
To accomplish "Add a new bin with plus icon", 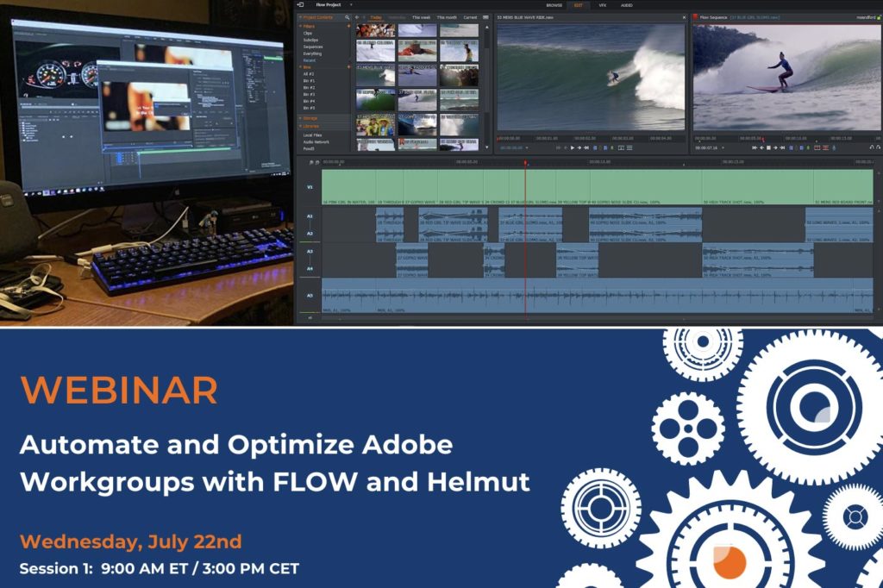I will (x=348, y=67).
